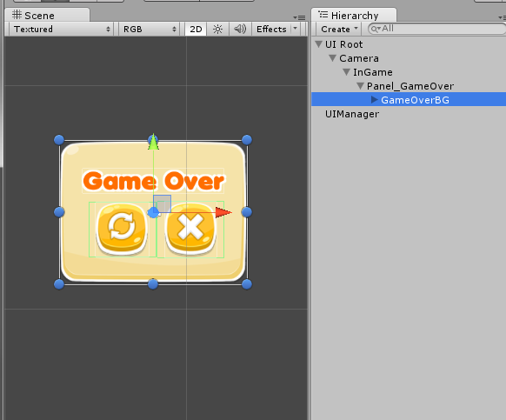Image resolution: width=506 pixels, height=420 pixels.
Task: Collapse the UI Root tree node
Action: pyautogui.click(x=318, y=43)
